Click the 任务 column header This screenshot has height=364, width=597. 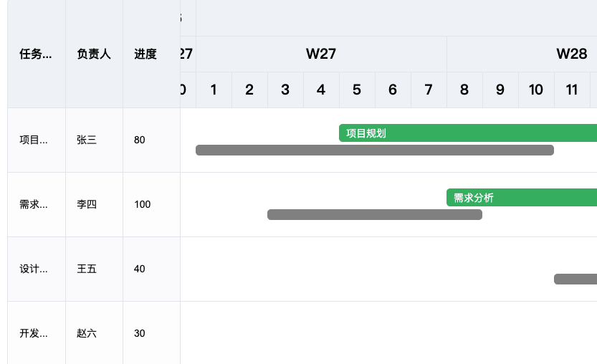[x=36, y=54]
